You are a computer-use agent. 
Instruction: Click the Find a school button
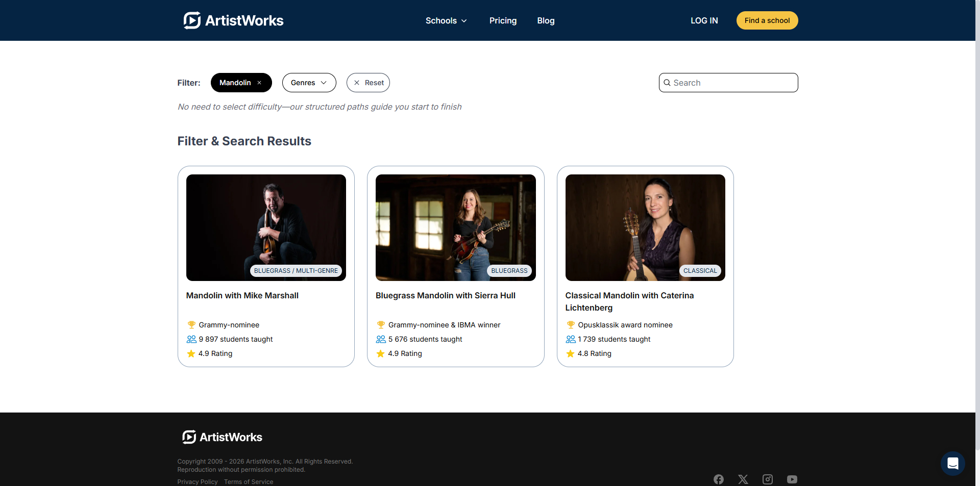click(767, 20)
